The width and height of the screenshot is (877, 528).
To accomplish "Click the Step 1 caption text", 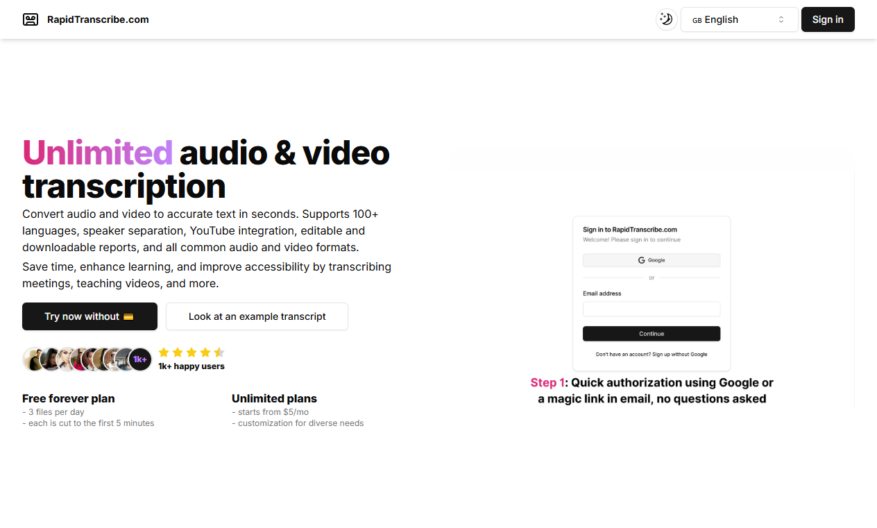I will tap(652, 390).
